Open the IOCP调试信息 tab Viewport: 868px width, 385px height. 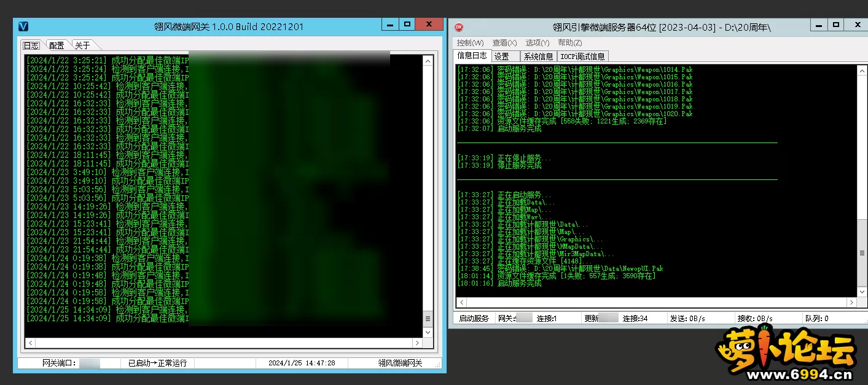pyautogui.click(x=583, y=56)
